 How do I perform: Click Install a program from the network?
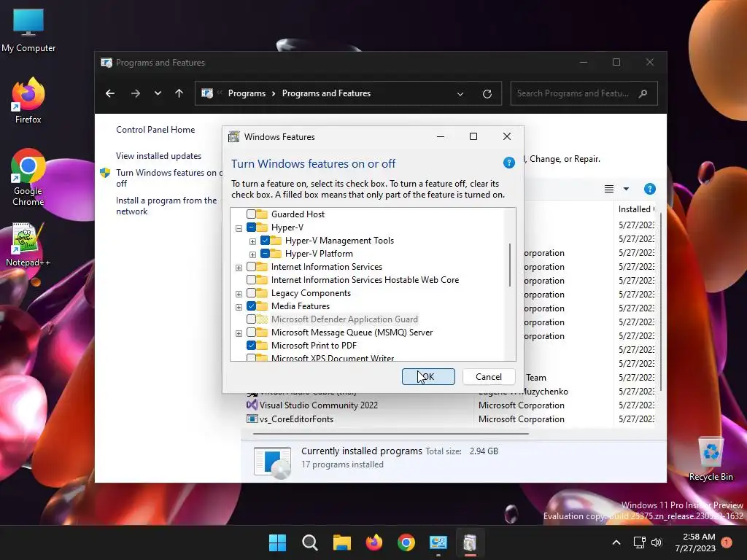(x=166, y=206)
